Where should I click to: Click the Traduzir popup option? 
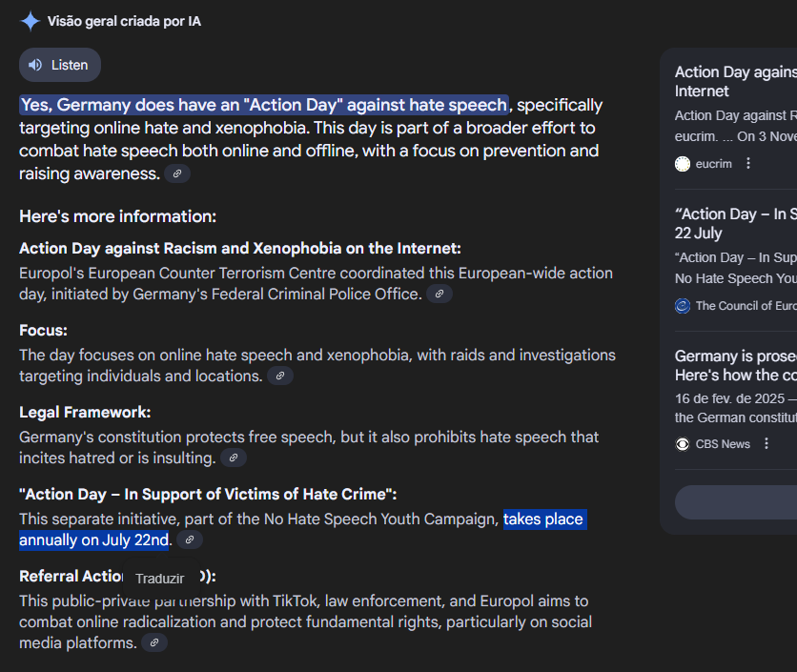[159, 579]
